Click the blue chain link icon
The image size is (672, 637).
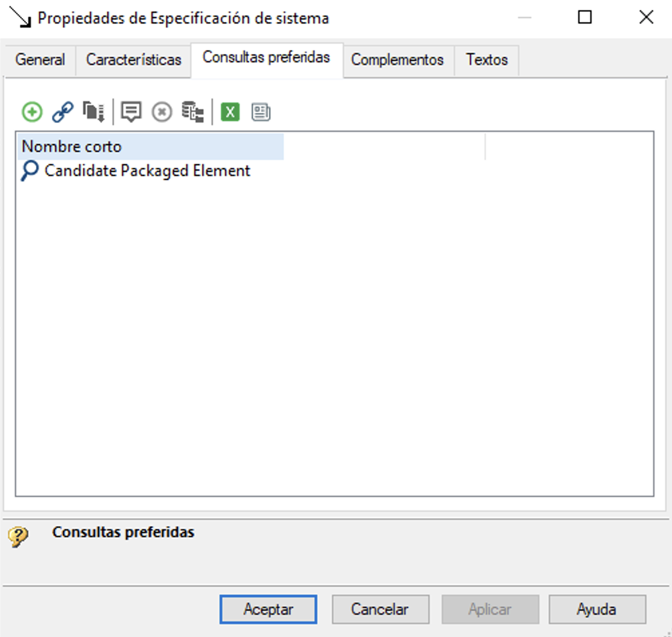(x=62, y=112)
